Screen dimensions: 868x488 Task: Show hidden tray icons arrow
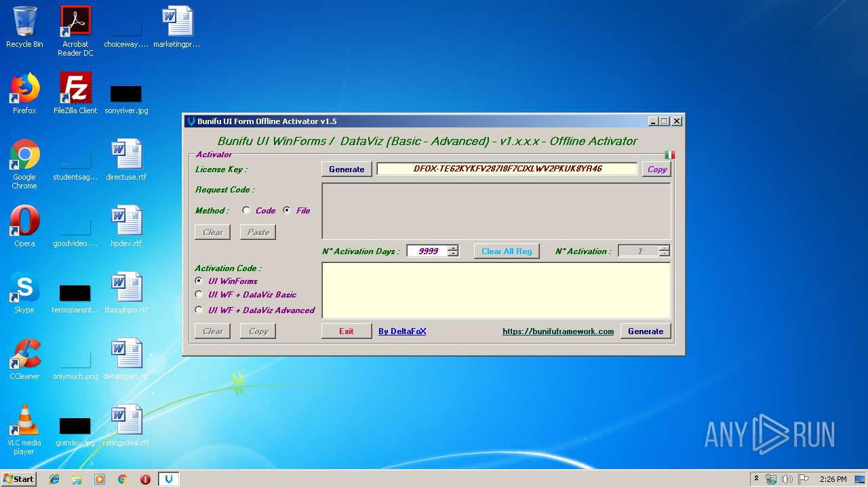pyautogui.click(x=756, y=479)
